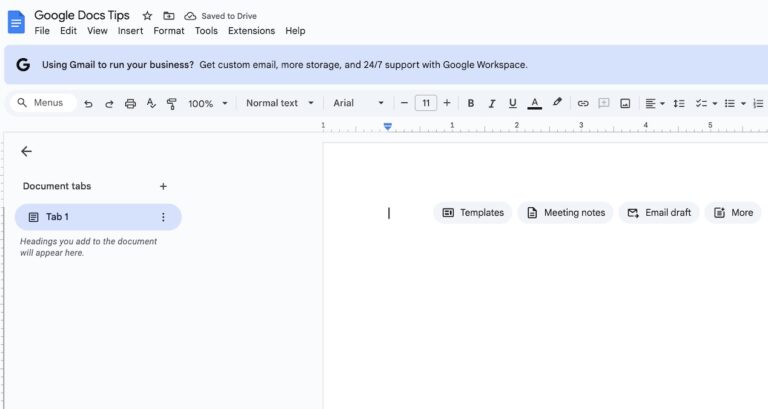768x409 pixels.
Task: Open the Tools menu
Action: coord(206,31)
